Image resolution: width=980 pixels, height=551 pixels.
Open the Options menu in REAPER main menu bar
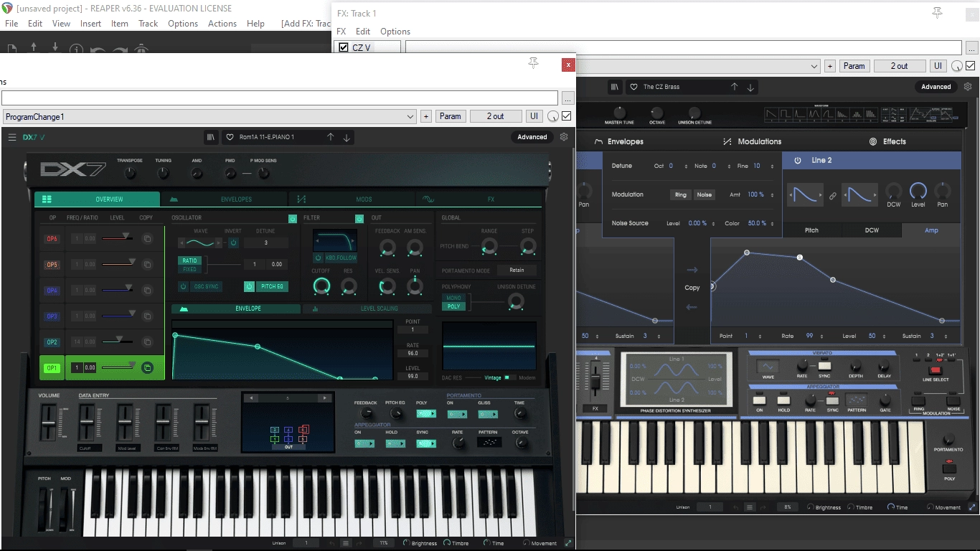click(x=183, y=24)
